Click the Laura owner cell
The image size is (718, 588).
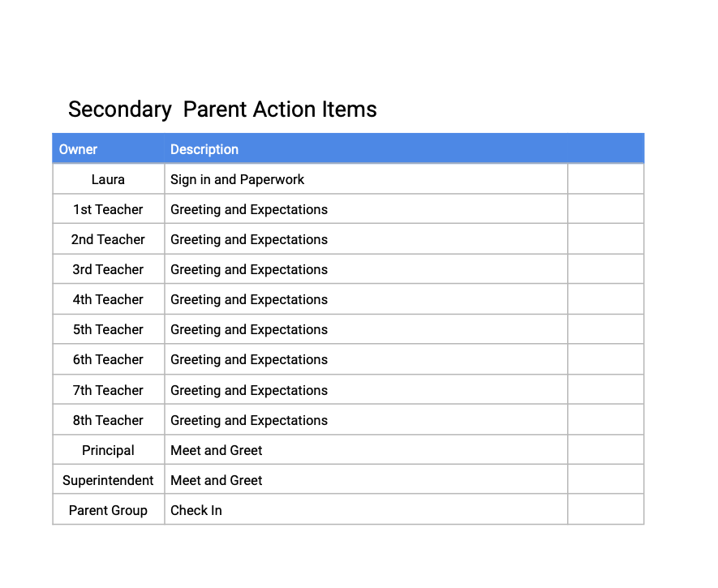(108, 179)
